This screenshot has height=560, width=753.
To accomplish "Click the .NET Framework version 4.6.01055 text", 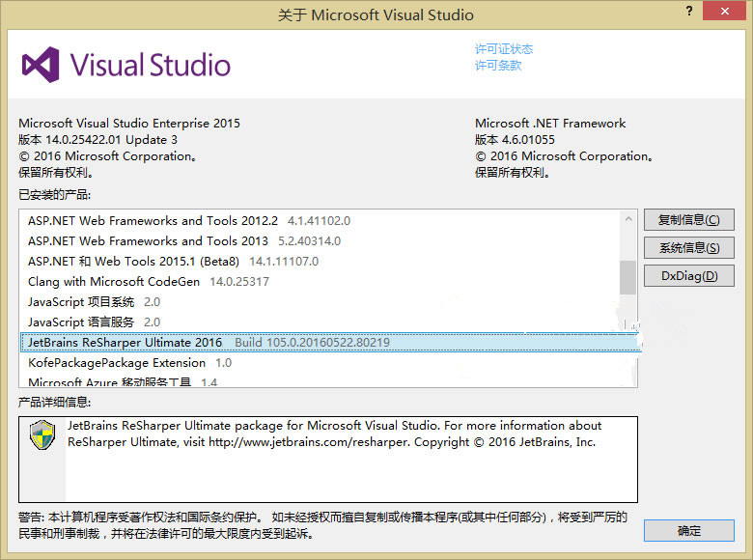I will [x=528, y=140].
